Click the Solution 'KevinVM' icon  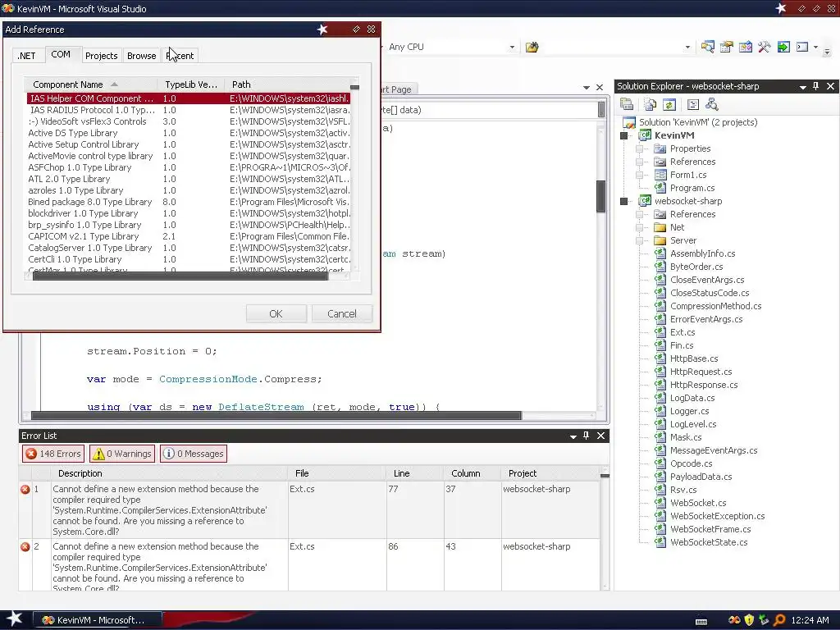[629, 122]
